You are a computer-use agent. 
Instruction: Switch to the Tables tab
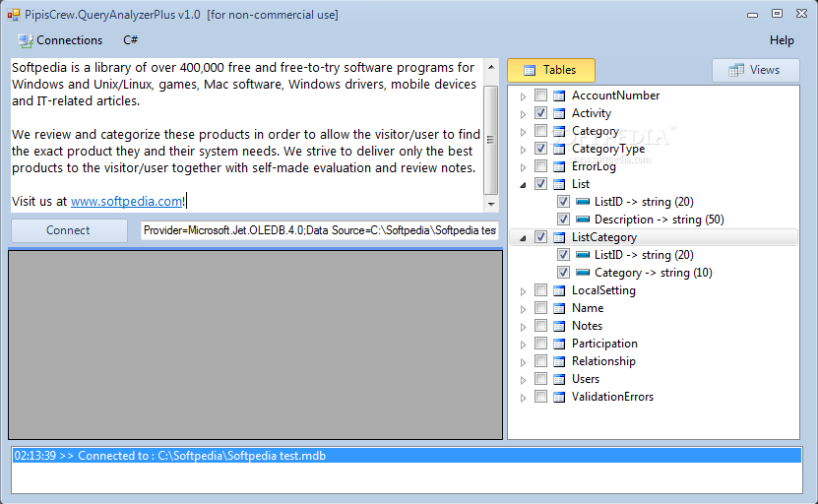[x=551, y=70]
